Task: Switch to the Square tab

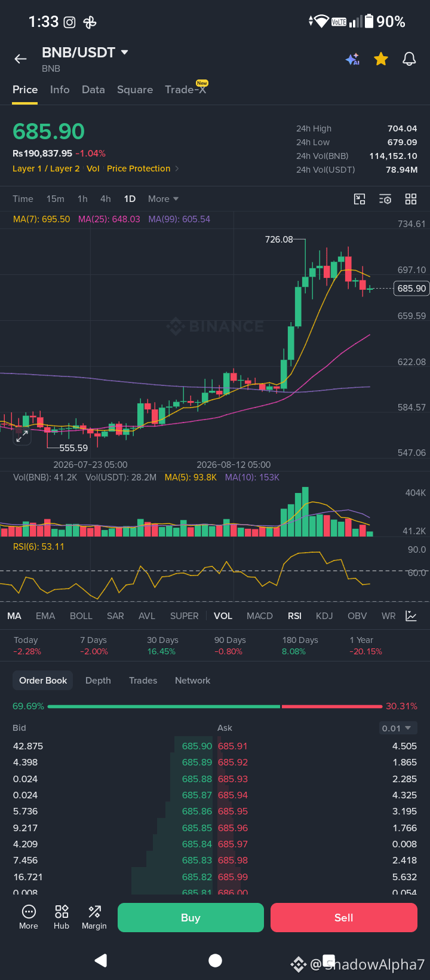Action: point(135,90)
